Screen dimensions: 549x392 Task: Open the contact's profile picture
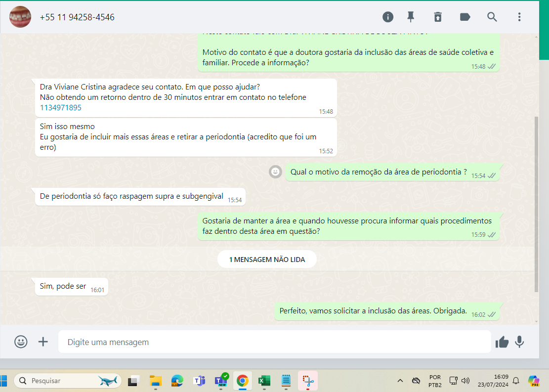point(20,17)
